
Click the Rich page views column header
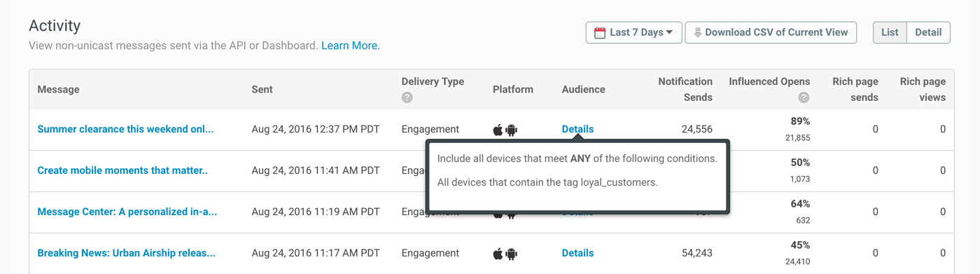click(x=923, y=89)
